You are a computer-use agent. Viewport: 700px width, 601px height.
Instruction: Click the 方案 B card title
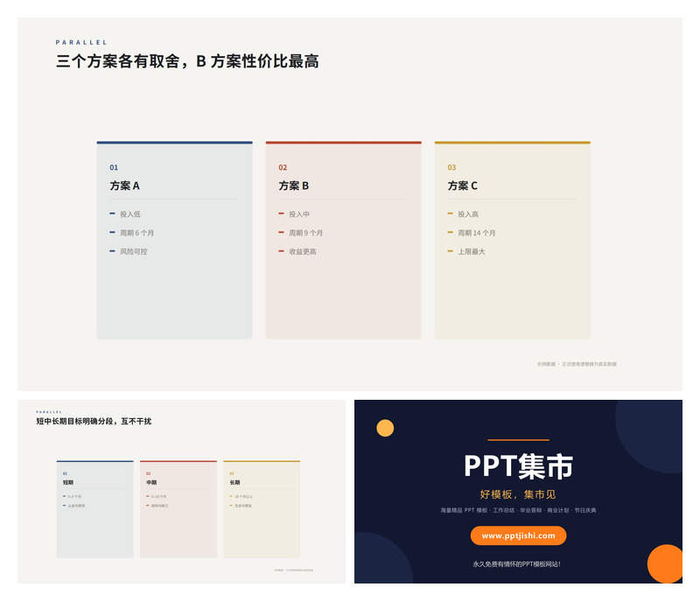294,185
